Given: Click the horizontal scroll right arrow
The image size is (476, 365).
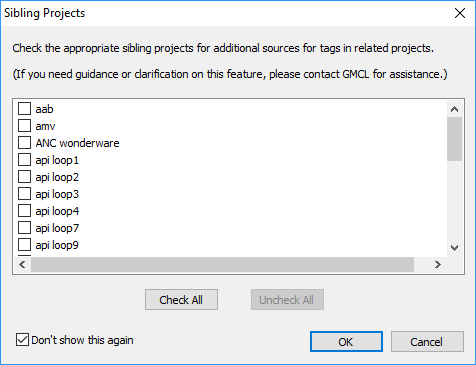Looking at the screenshot, I should click(x=438, y=265).
